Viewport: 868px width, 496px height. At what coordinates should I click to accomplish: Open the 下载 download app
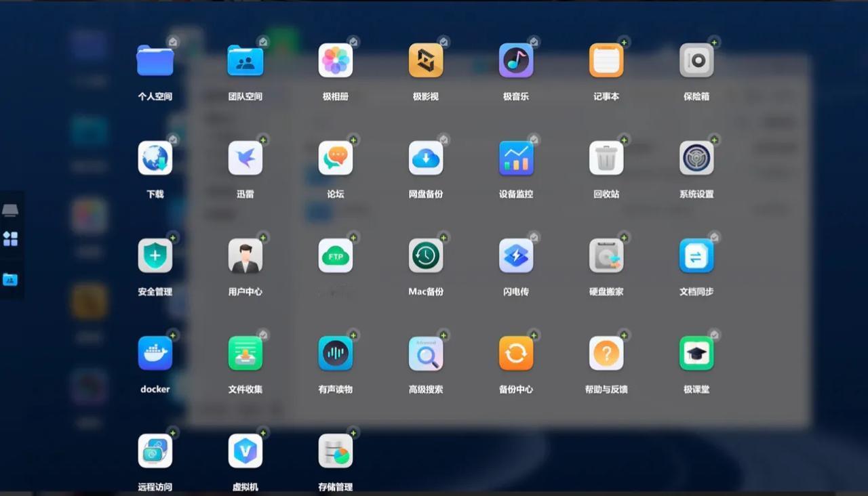pos(155,158)
